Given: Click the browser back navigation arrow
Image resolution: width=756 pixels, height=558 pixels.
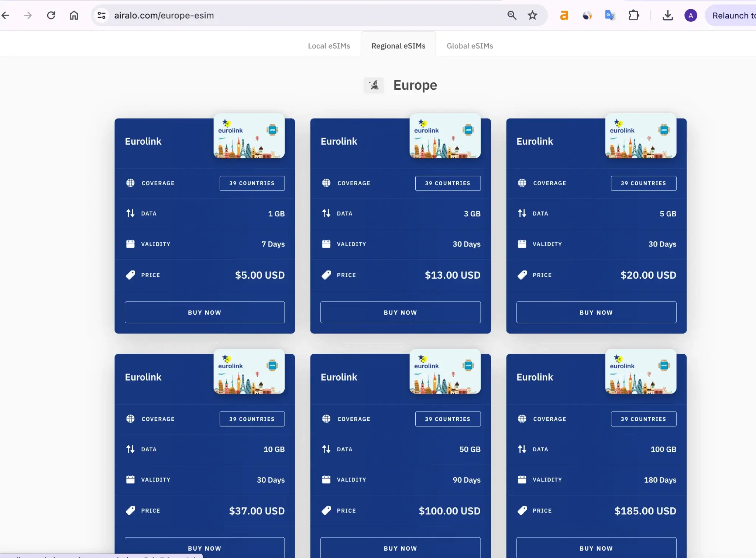Looking at the screenshot, I should click(x=5, y=15).
